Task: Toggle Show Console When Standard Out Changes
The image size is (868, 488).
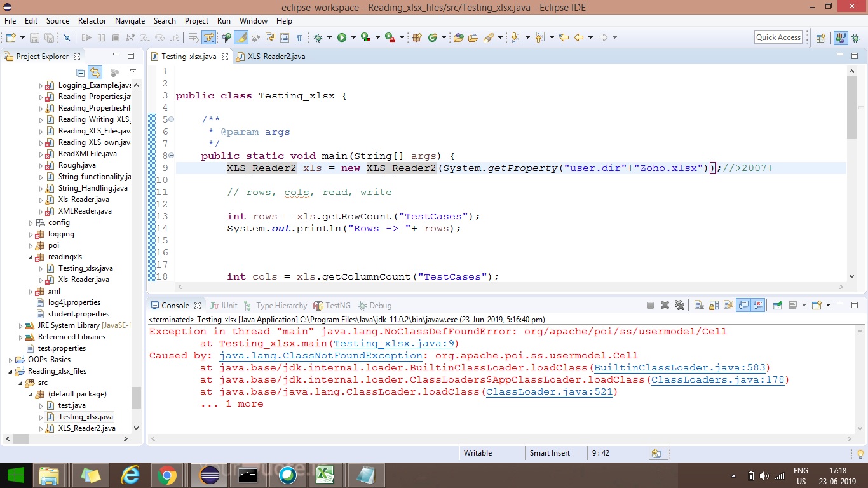Action: click(743, 306)
